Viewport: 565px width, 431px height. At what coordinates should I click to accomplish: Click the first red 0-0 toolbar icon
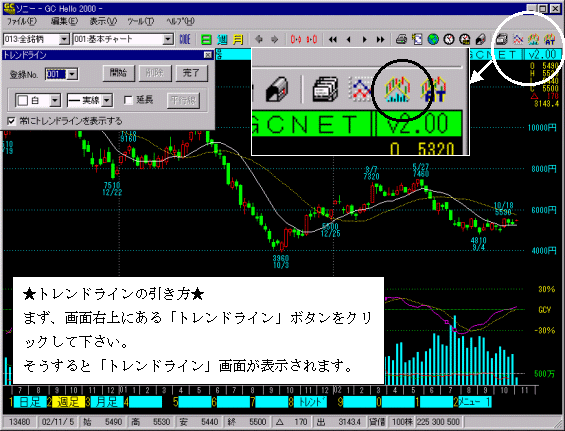tap(295, 39)
